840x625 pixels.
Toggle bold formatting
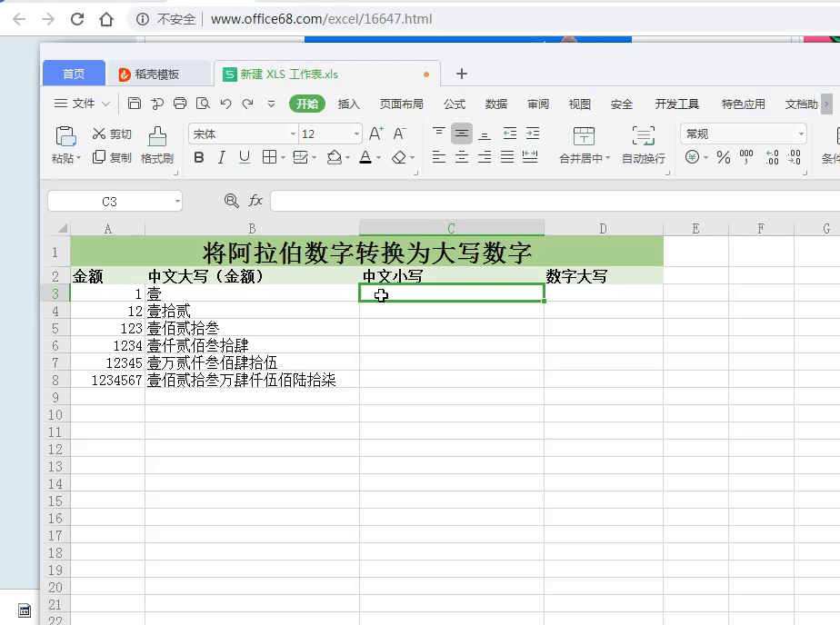tap(199, 157)
